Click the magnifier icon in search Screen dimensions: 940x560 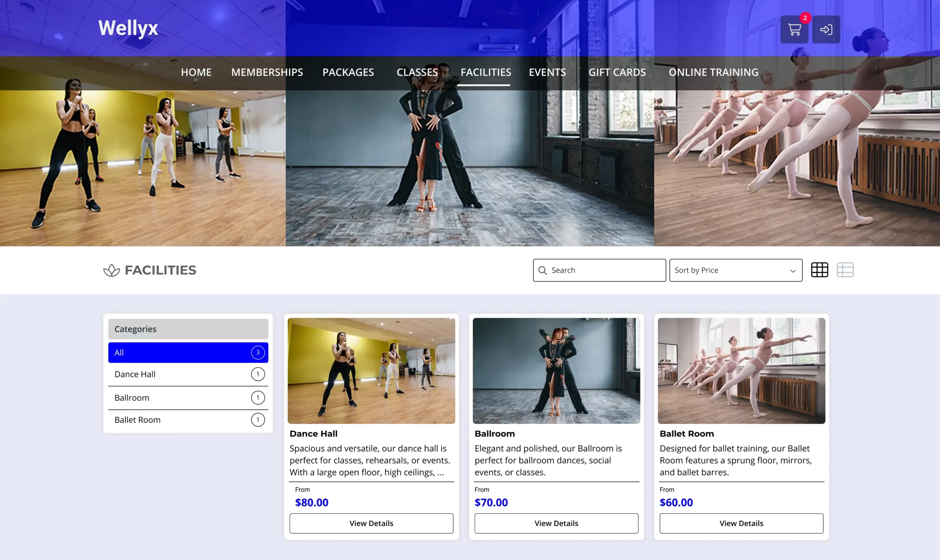point(542,270)
